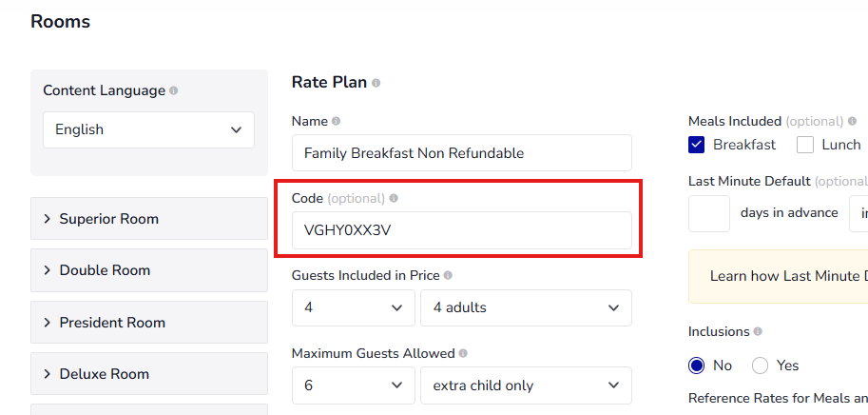Click info icon beside Rate Plan heading
Viewport: 868px width, 415px height.
click(x=376, y=84)
